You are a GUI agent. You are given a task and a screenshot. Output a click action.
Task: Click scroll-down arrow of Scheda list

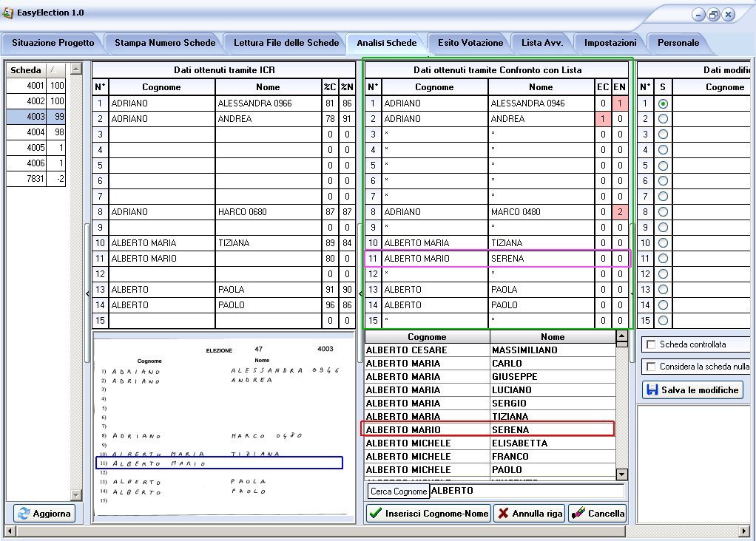75,494
